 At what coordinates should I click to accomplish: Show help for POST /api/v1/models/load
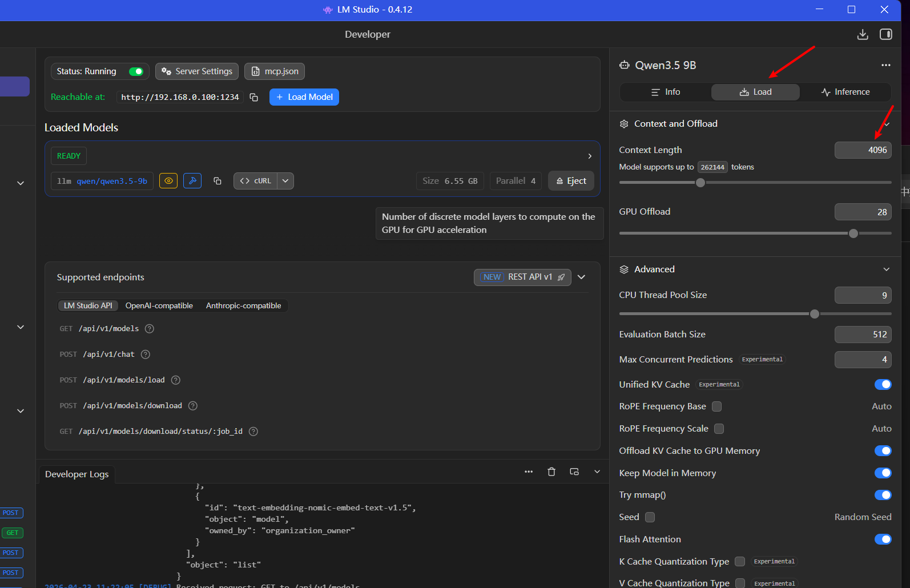coord(176,380)
